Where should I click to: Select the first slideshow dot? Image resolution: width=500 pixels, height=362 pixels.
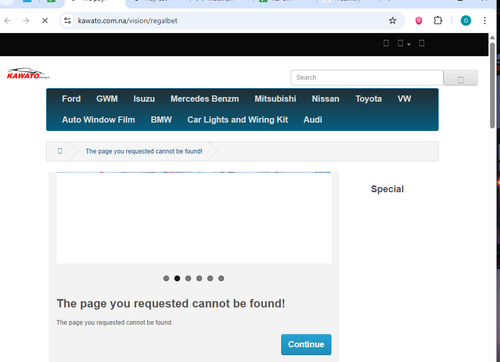(166, 278)
